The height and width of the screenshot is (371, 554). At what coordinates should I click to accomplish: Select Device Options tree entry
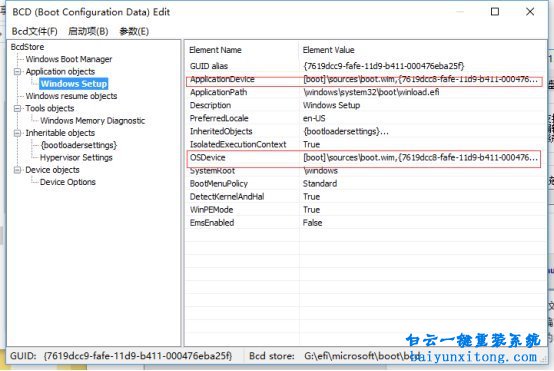[x=68, y=182]
